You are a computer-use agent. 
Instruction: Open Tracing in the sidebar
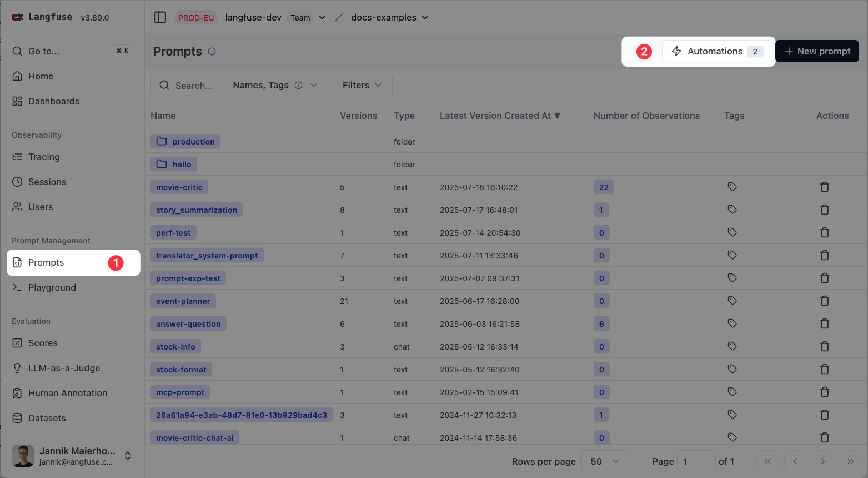point(44,157)
